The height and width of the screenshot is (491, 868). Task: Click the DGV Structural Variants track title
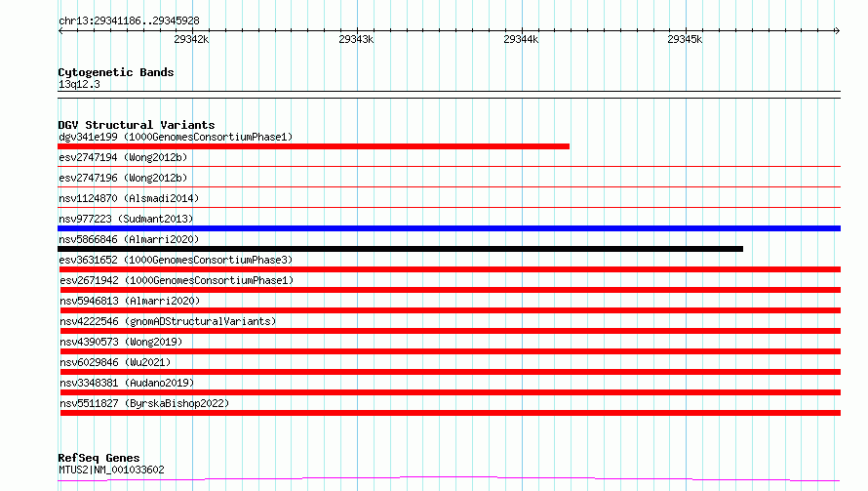tap(137, 125)
